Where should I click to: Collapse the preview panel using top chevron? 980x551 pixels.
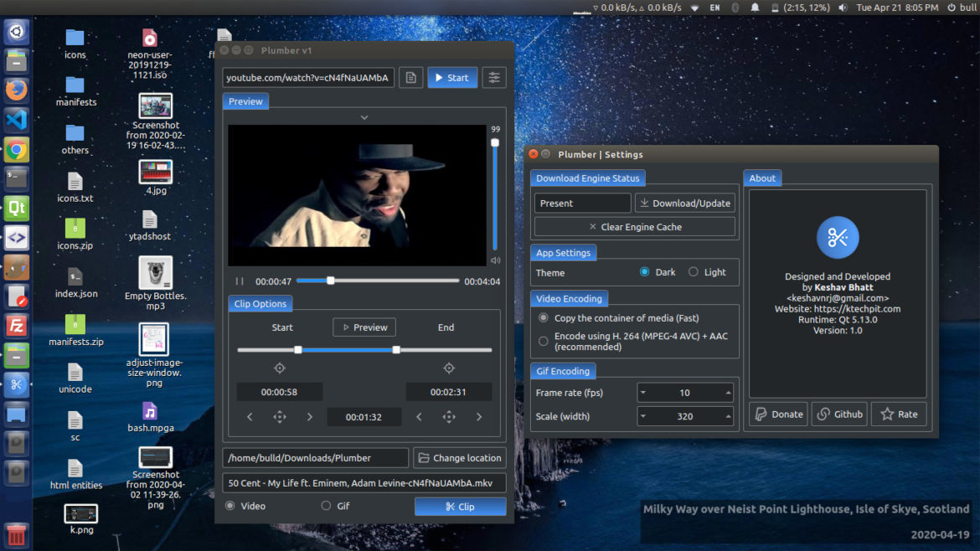point(364,118)
